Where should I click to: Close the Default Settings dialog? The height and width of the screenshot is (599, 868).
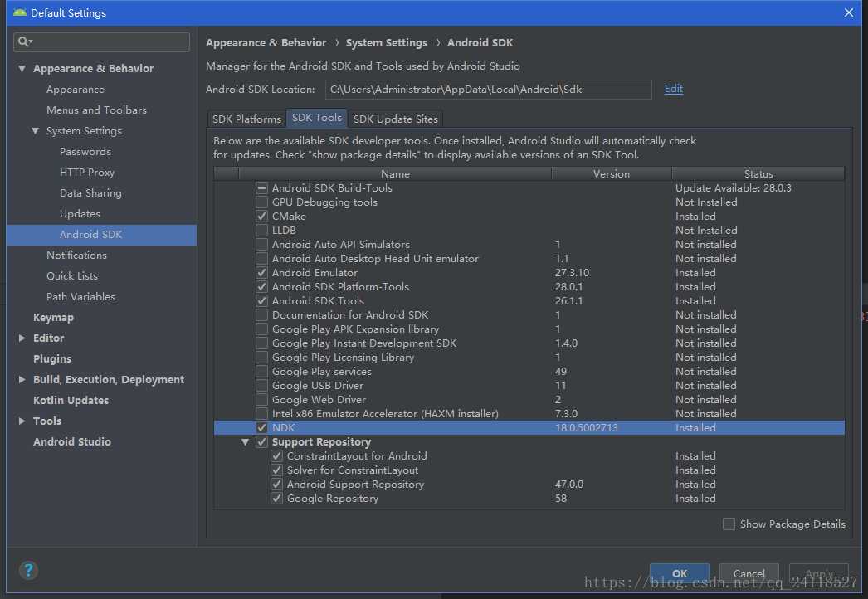point(849,12)
